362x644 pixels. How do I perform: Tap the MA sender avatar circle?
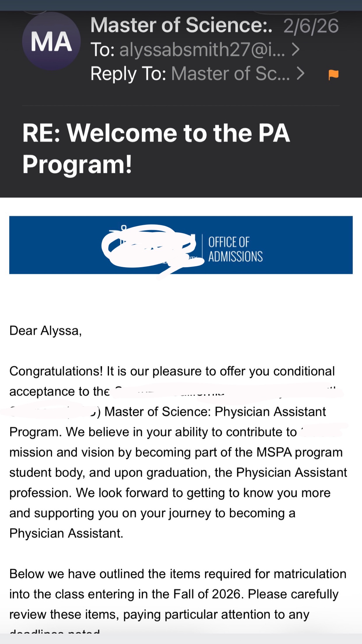click(x=51, y=41)
